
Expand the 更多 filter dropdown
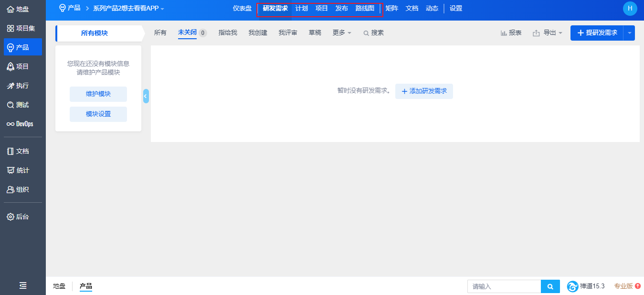point(342,33)
